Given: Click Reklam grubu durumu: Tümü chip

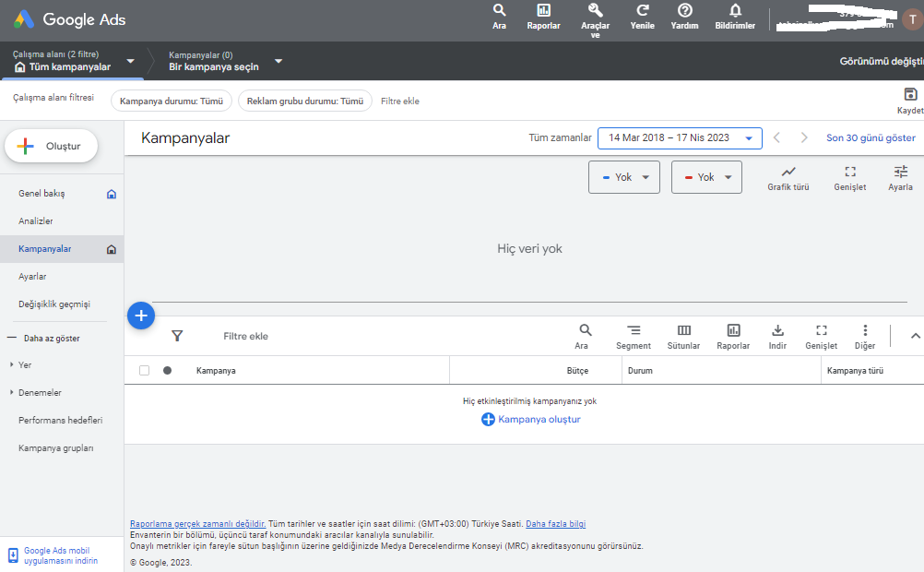Looking at the screenshot, I should pyautogui.click(x=305, y=101).
